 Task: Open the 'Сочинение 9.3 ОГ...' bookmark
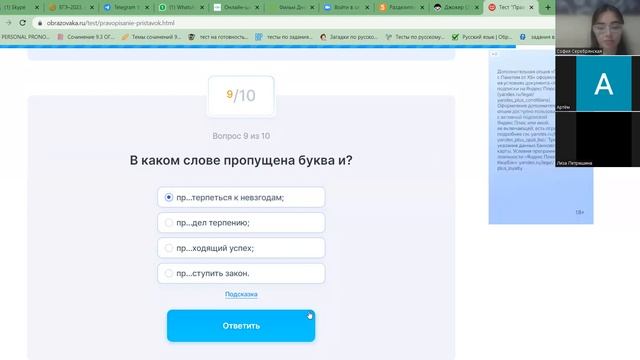(86, 37)
